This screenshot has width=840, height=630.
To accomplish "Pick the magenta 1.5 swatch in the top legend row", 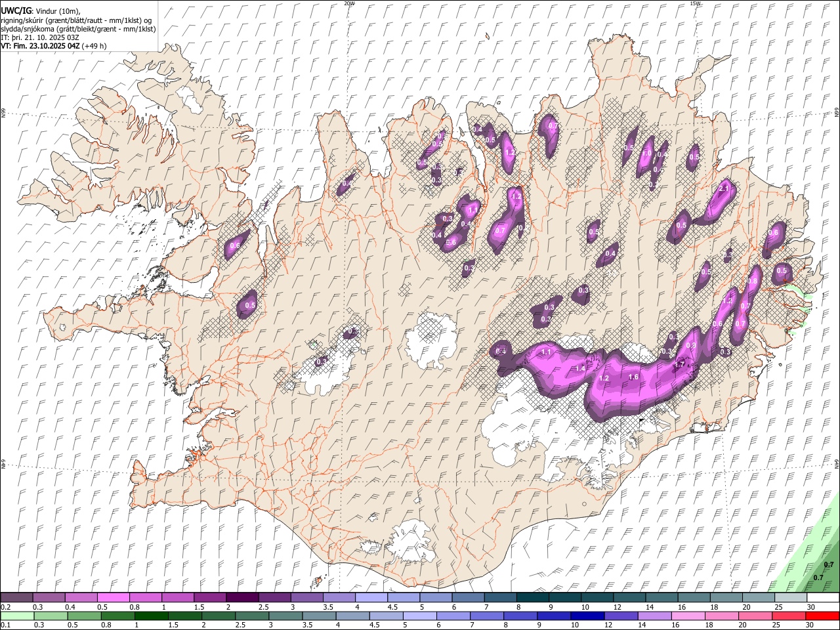I will point(210,598).
